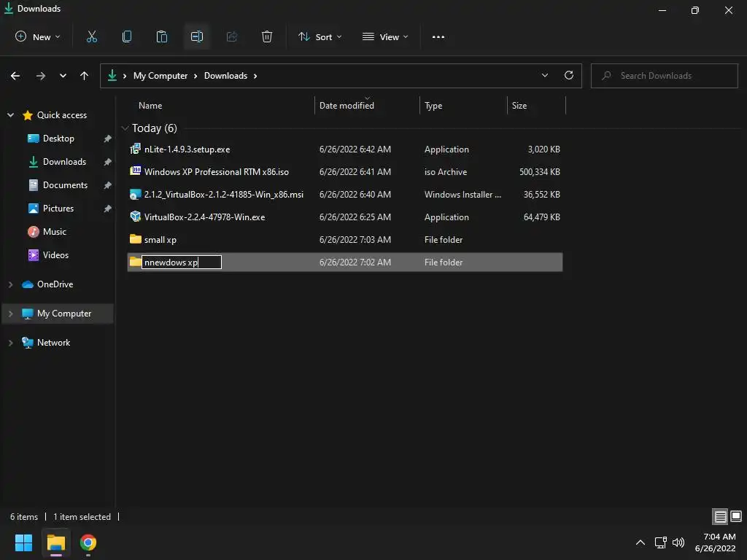The height and width of the screenshot is (560, 747).
Task: Open the New item dropdown
Action: point(38,36)
